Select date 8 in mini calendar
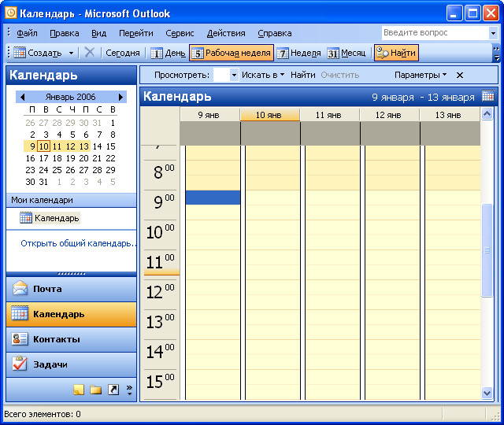Screen dimensions: 504x425 pos(113,135)
